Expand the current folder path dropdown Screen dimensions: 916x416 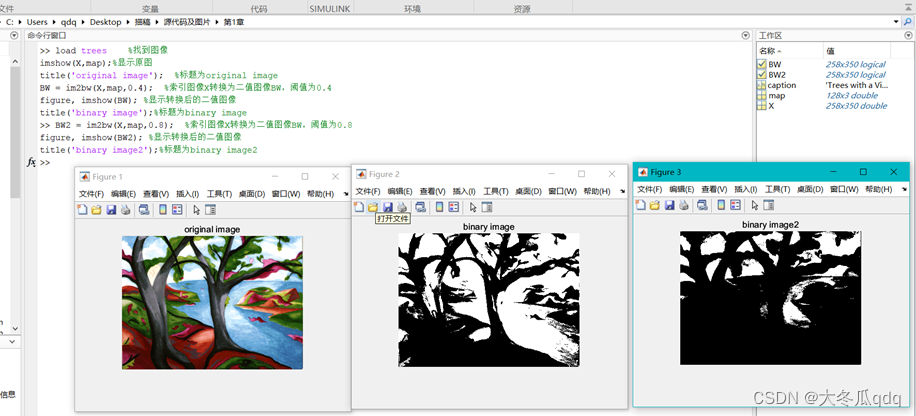pos(897,22)
